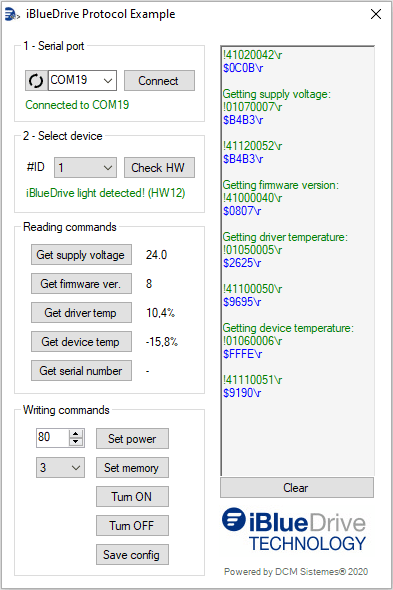The width and height of the screenshot is (393, 590).
Task: Click the Check HW button
Action: tap(159, 167)
